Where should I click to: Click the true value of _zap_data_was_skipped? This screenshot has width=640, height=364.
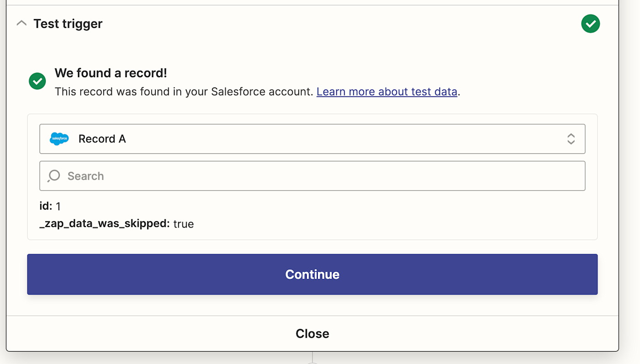183,224
